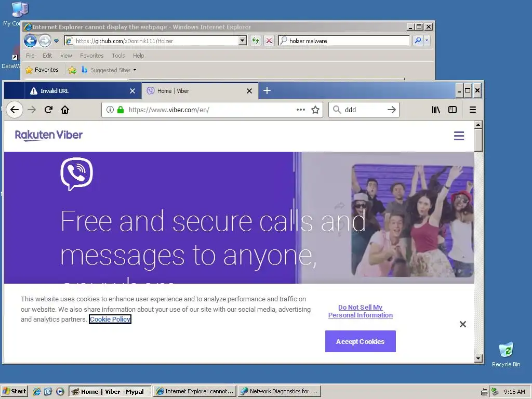Open the Edit menu in Internet Explorer
The width and height of the screenshot is (532, 399).
[47, 56]
